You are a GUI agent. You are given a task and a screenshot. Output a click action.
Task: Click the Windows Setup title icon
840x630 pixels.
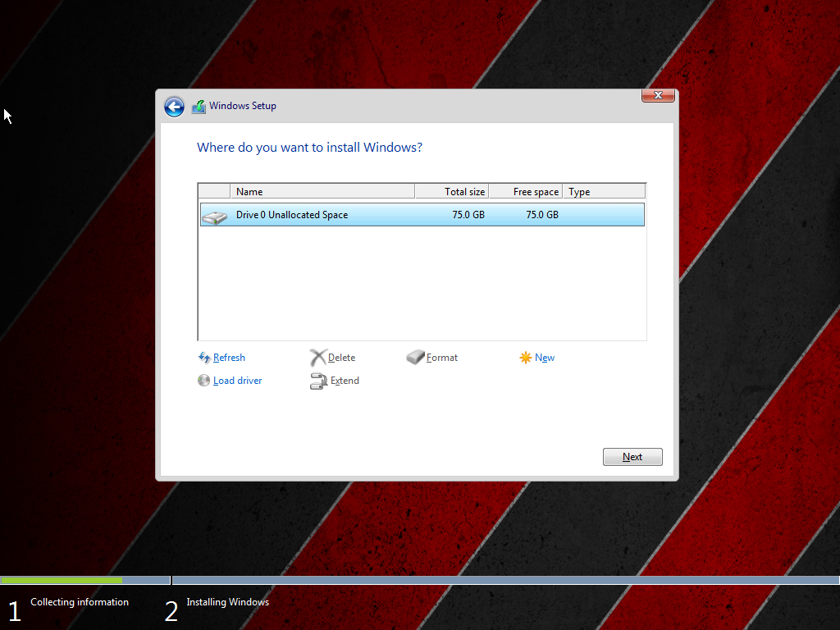[x=199, y=107]
